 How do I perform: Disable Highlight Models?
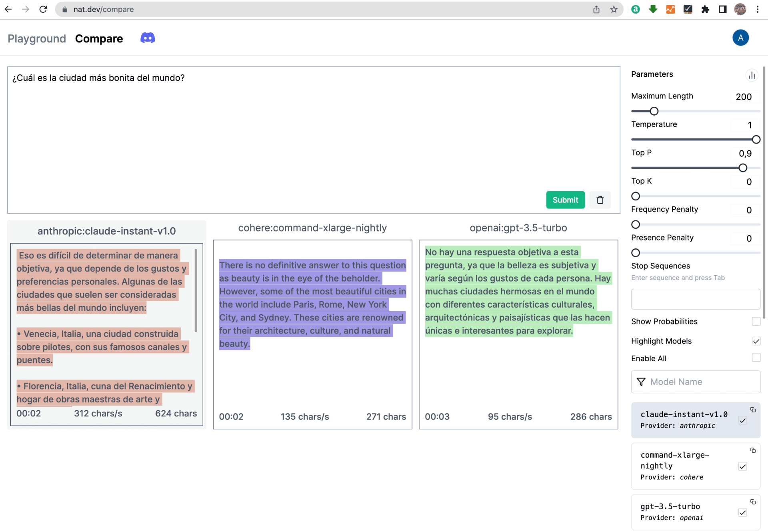[x=756, y=341]
